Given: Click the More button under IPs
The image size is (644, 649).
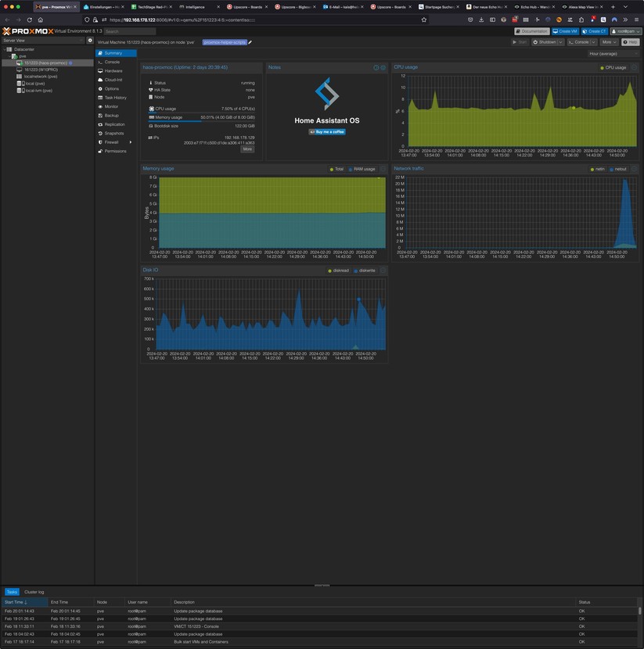Looking at the screenshot, I should (x=246, y=149).
